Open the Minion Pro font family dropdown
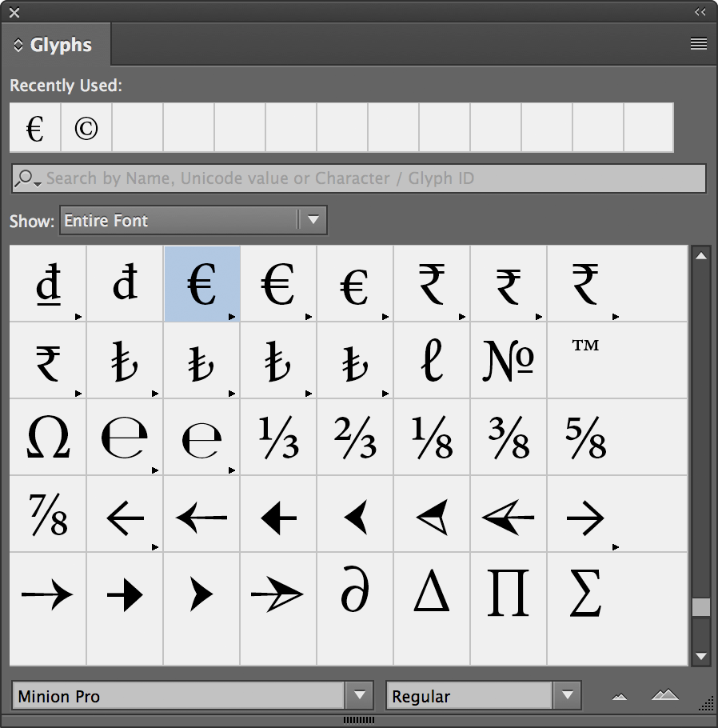This screenshot has height=728, width=718. pos(359,696)
